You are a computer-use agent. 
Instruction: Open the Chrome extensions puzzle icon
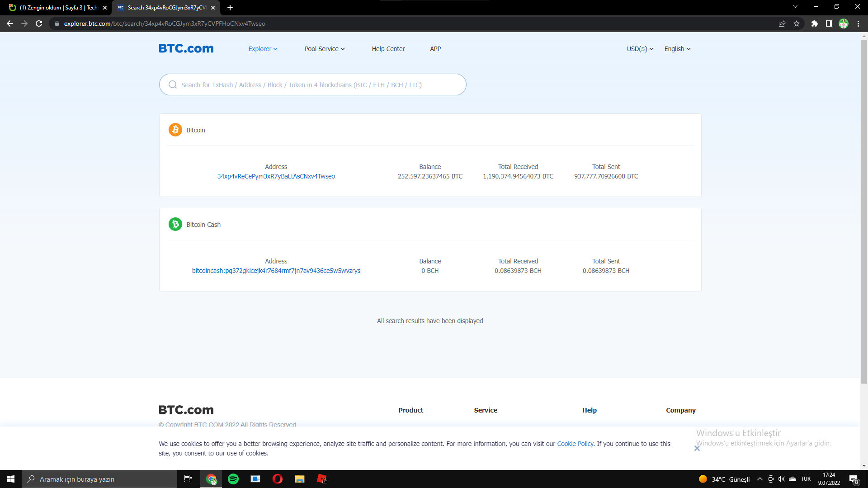[814, 23]
